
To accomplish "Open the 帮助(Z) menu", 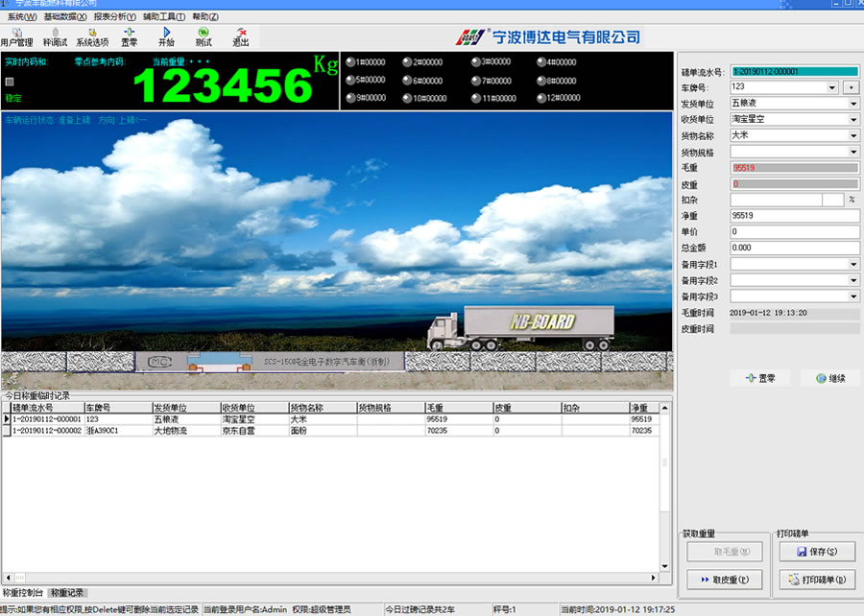I will 205,17.
